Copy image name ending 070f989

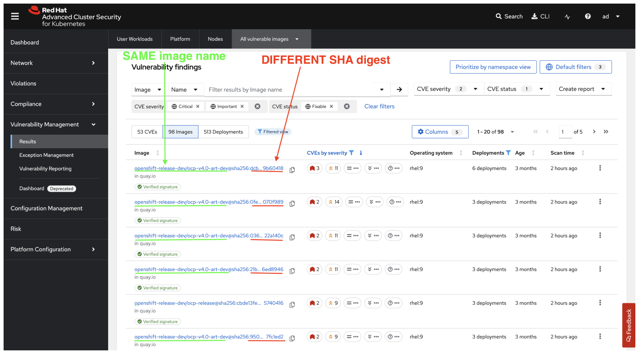292,204
